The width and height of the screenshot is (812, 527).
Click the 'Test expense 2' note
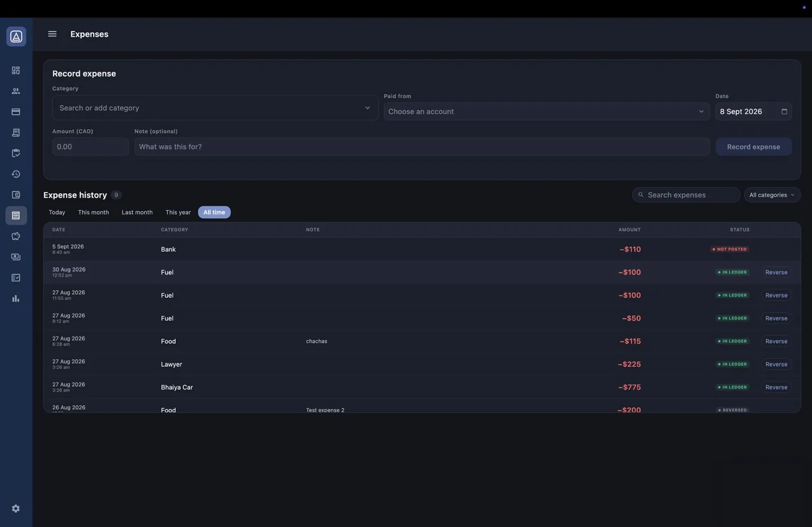tap(325, 410)
